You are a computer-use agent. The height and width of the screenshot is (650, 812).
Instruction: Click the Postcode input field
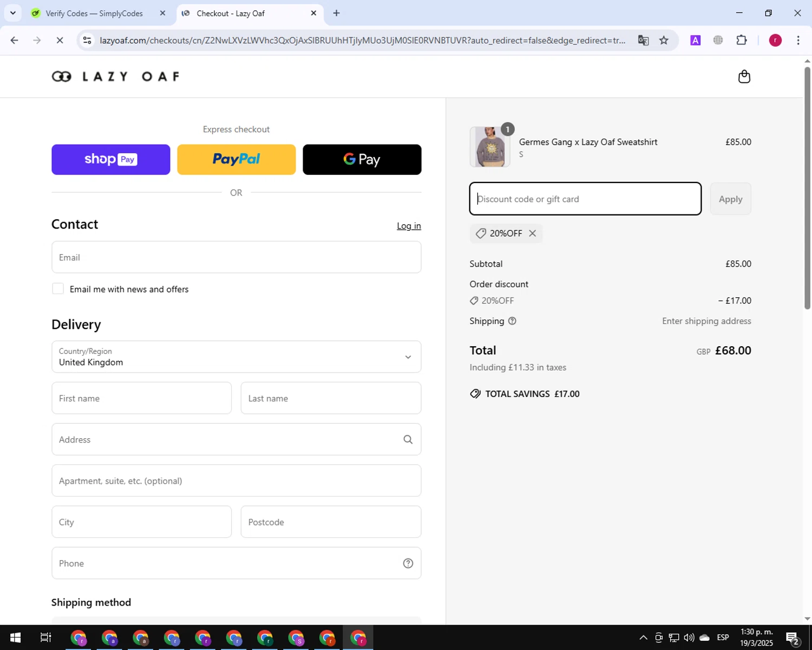click(x=331, y=522)
